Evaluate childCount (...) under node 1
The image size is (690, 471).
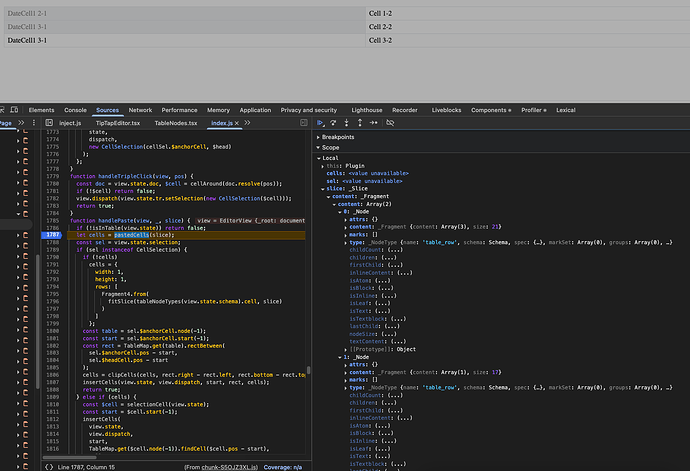(376, 395)
